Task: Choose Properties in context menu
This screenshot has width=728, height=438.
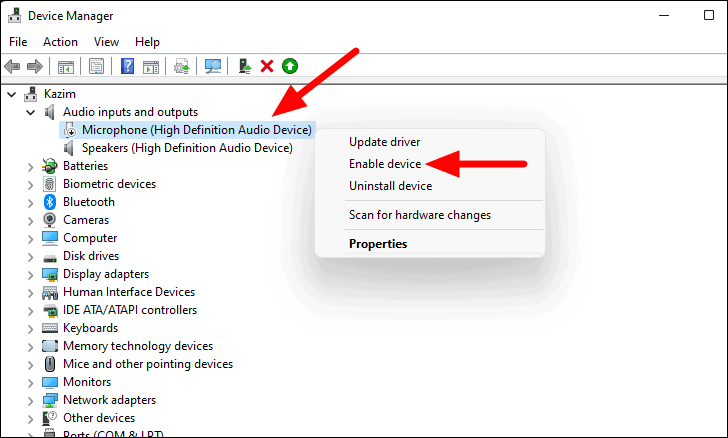Action: coord(378,244)
